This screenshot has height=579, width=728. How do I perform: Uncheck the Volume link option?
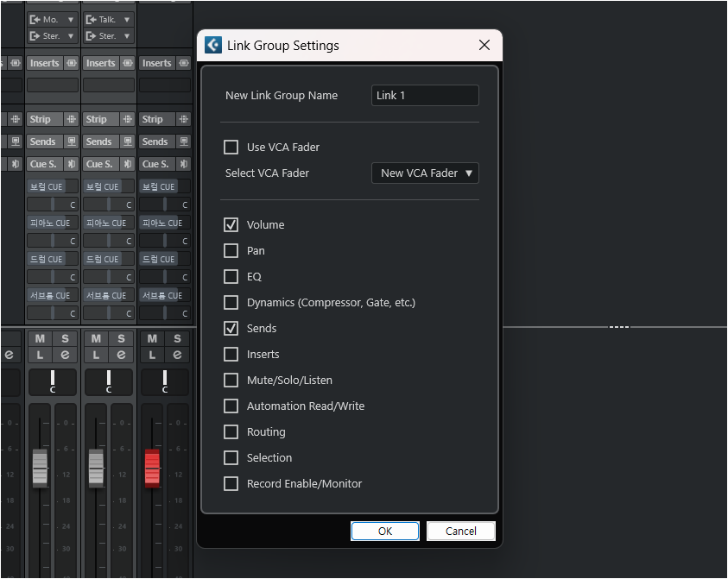pos(231,225)
